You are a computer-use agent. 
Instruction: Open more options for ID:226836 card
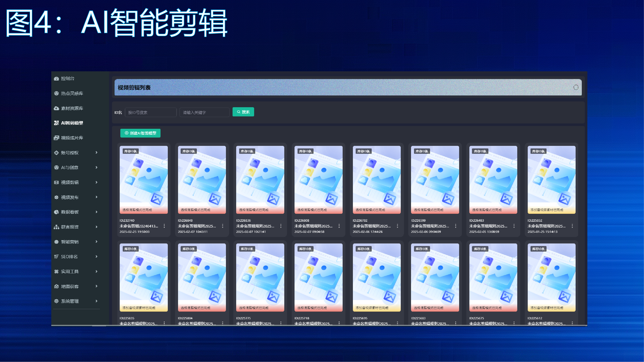point(281,226)
